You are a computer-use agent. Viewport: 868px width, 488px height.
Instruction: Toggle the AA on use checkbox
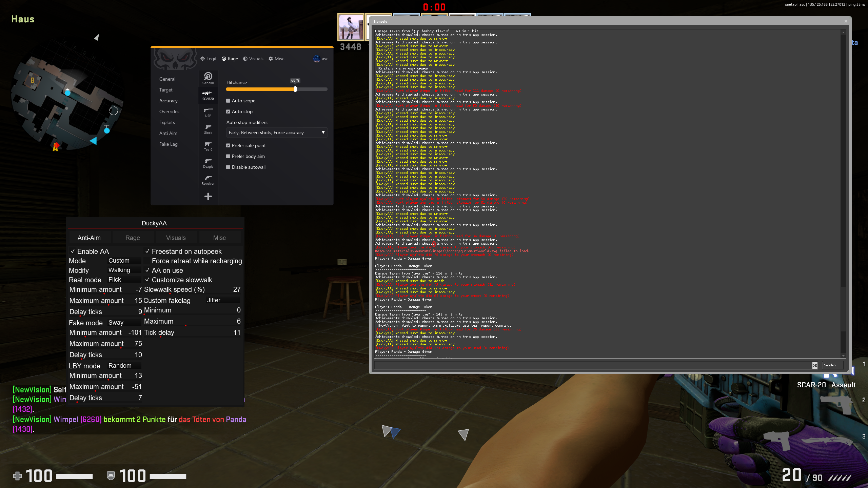(147, 270)
